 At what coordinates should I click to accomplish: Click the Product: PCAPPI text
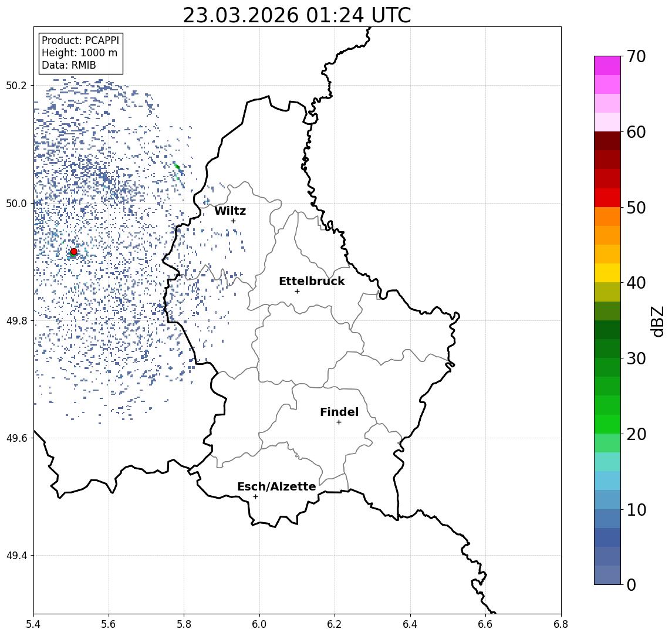coord(80,40)
